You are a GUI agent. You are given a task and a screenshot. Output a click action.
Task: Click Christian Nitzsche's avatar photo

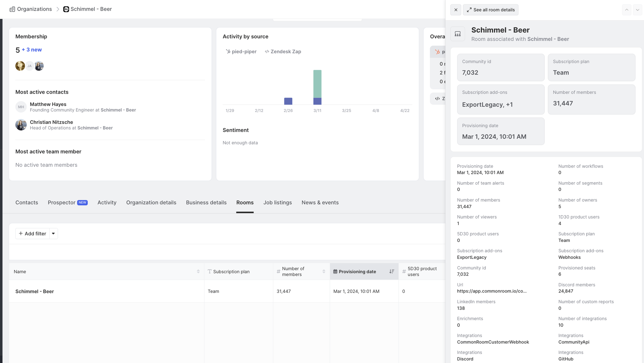pos(21,125)
